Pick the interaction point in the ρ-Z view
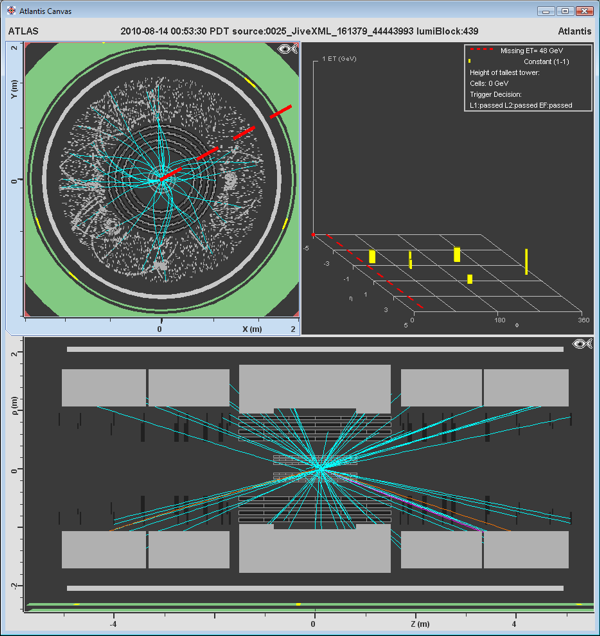Image resolution: width=600 pixels, height=636 pixels. pos(318,467)
